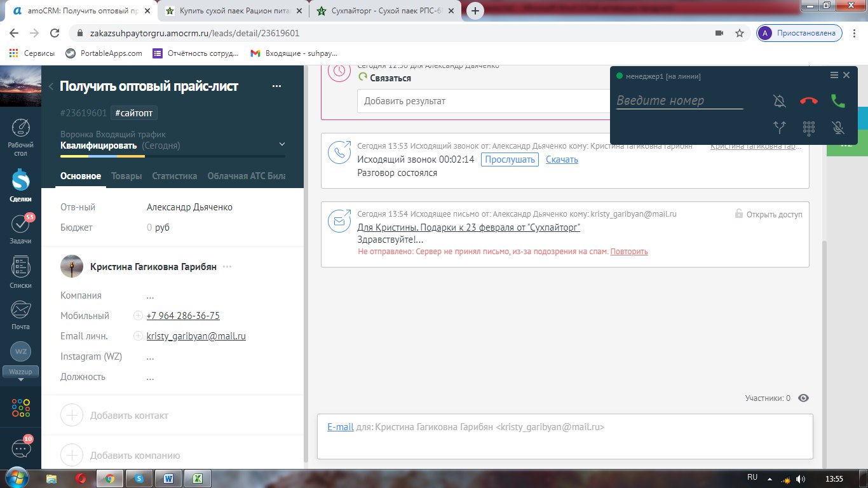Open the softphone hamburger menu
Image resolution: width=868 pixels, height=488 pixels.
point(834,75)
